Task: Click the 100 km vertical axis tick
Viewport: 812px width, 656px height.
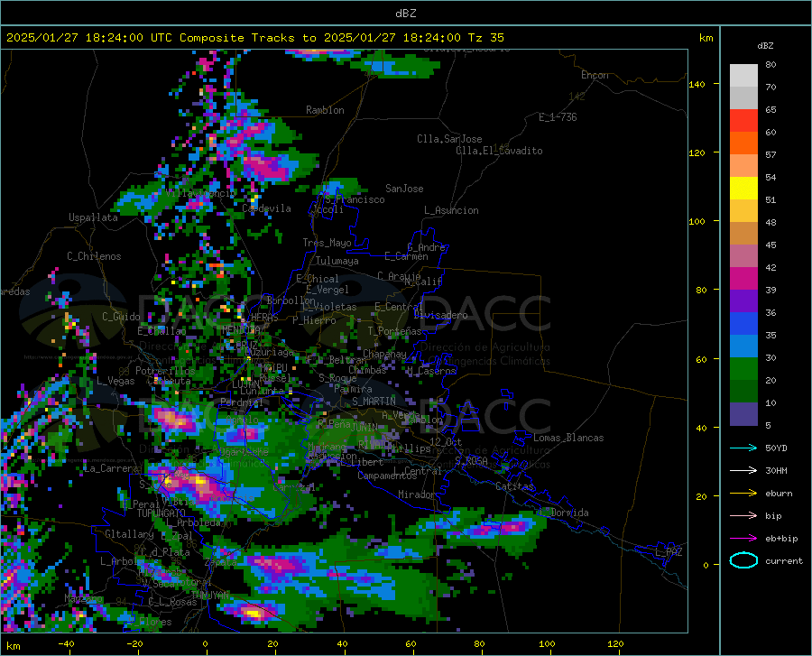Action: (x=697, y=221)
